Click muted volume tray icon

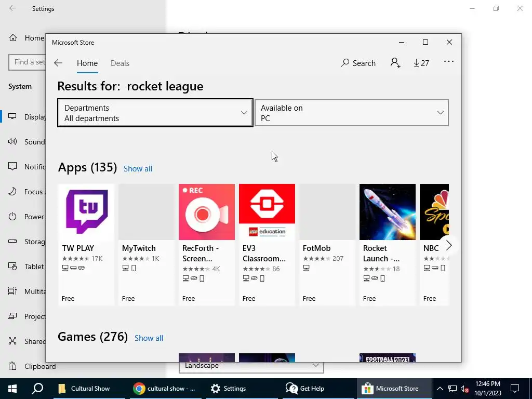tap(465, 389)
